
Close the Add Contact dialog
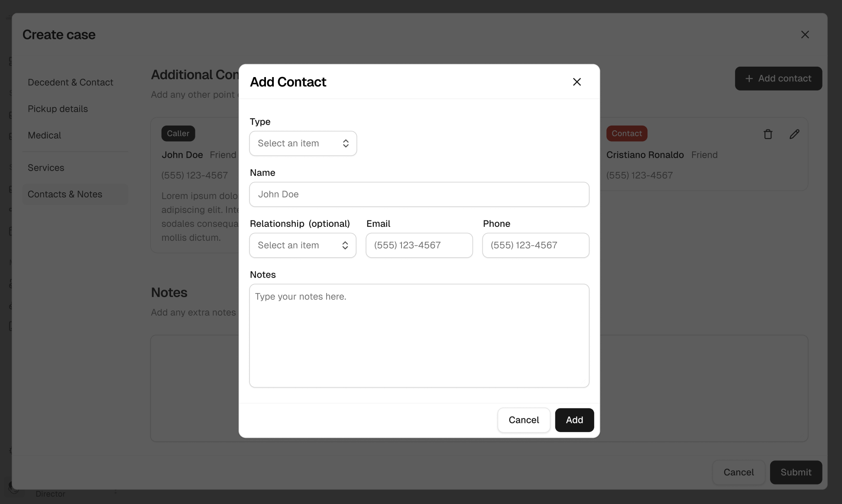coord(576,82)
